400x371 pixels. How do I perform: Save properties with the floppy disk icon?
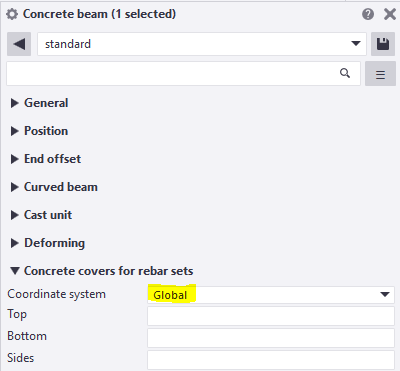383,44
